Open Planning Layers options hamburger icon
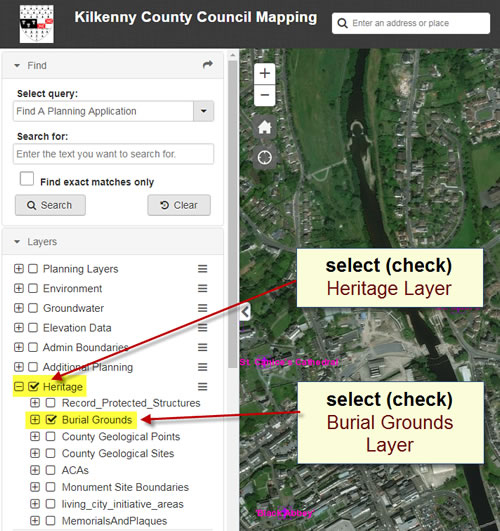This screenshot has width=500, height=531. click(203, 269)
